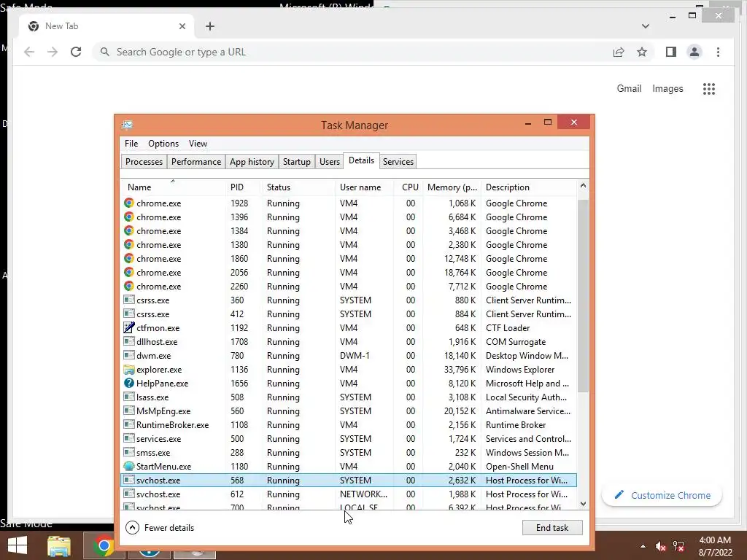Viewport: 747px width, 560px height.
Task: Click the Details list vertical scrollbar thumb
Action: (x=583, y=296)
